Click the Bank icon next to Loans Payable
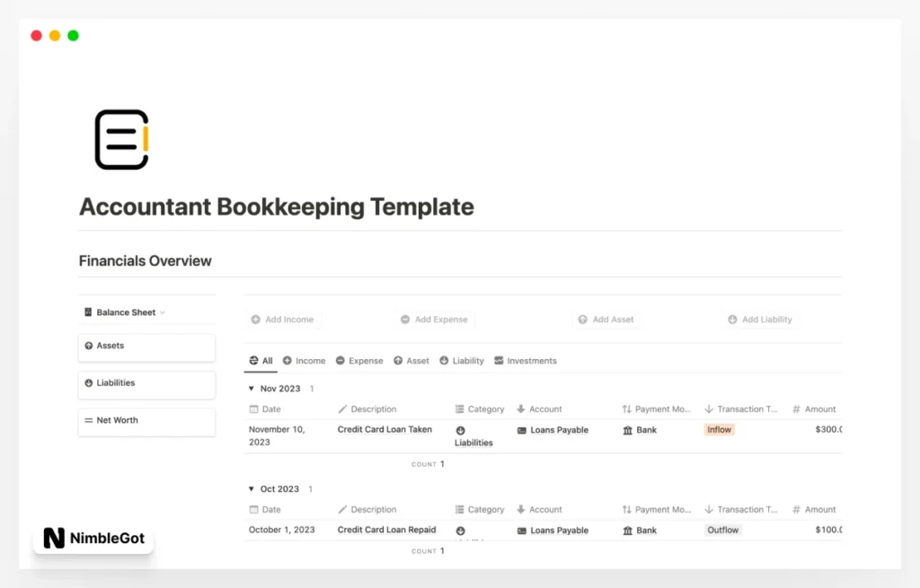920x588 pixels. pyautogui.click(x=627, y=430)
